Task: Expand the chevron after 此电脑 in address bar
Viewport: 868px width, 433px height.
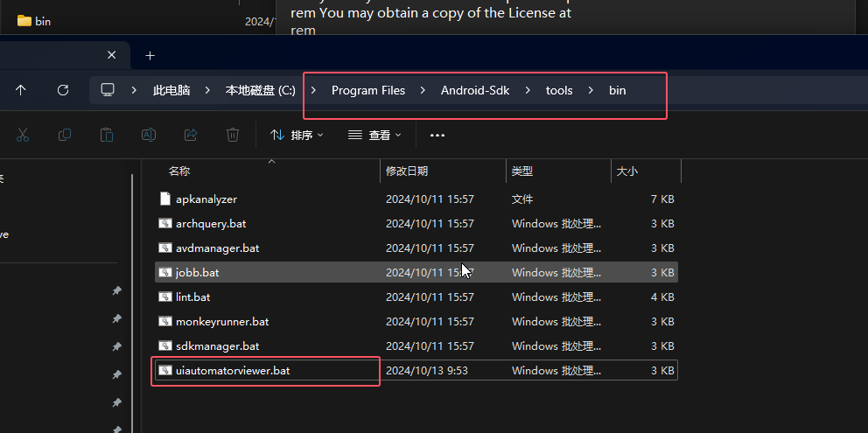Action: tap(207, 90)
